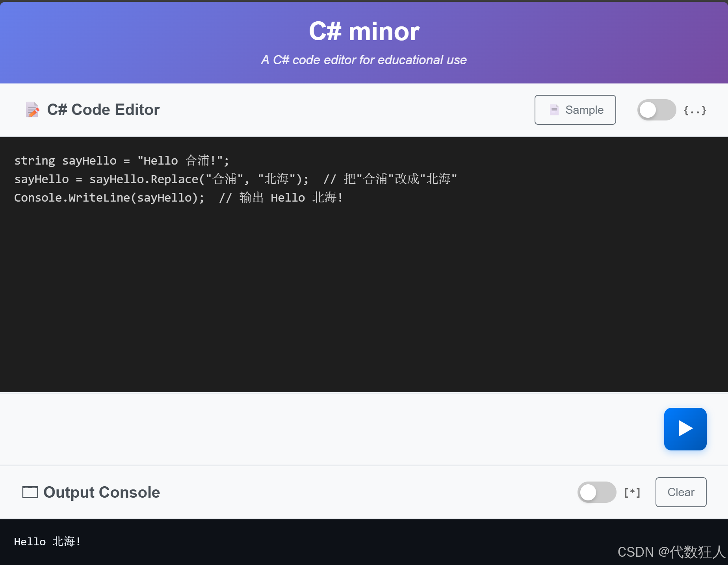Load the Sample code
Image resolution: width=728 pixels, height=565 pixels.
tap(575, 110)
